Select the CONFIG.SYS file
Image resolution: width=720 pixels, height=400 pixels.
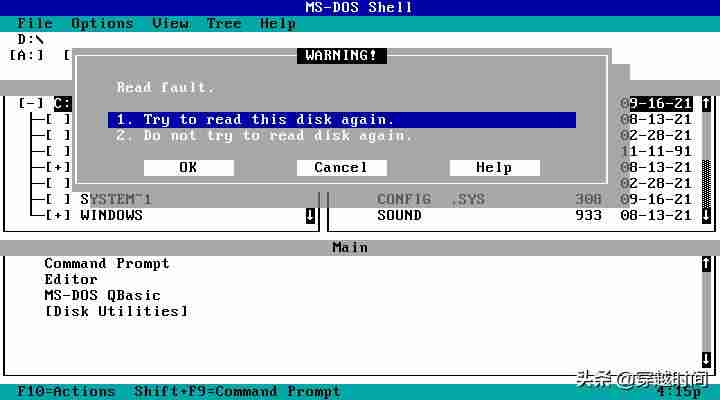[x=431, y=199]
